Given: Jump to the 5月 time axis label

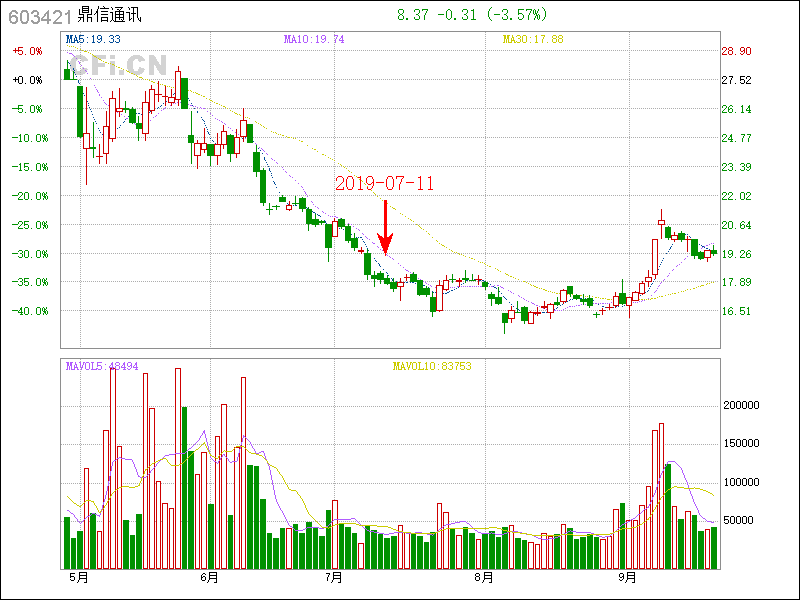Looking at the screenshot, I should pos(77,578).
